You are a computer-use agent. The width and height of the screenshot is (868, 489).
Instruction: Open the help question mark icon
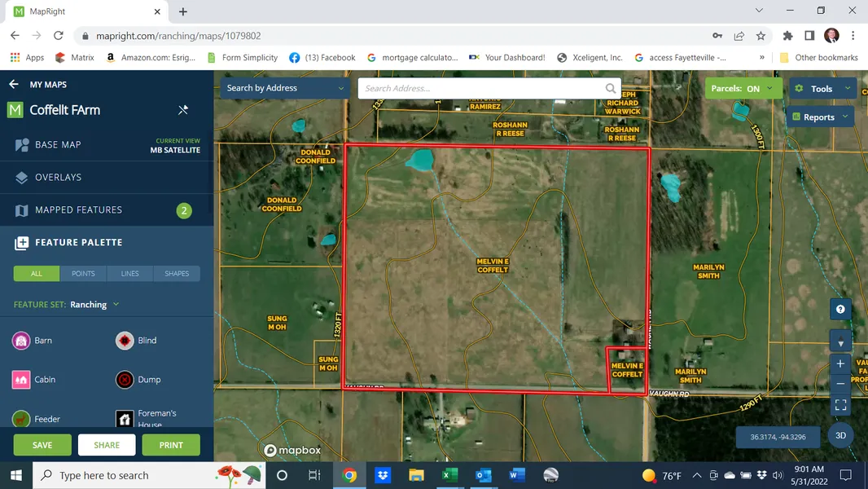840,310
